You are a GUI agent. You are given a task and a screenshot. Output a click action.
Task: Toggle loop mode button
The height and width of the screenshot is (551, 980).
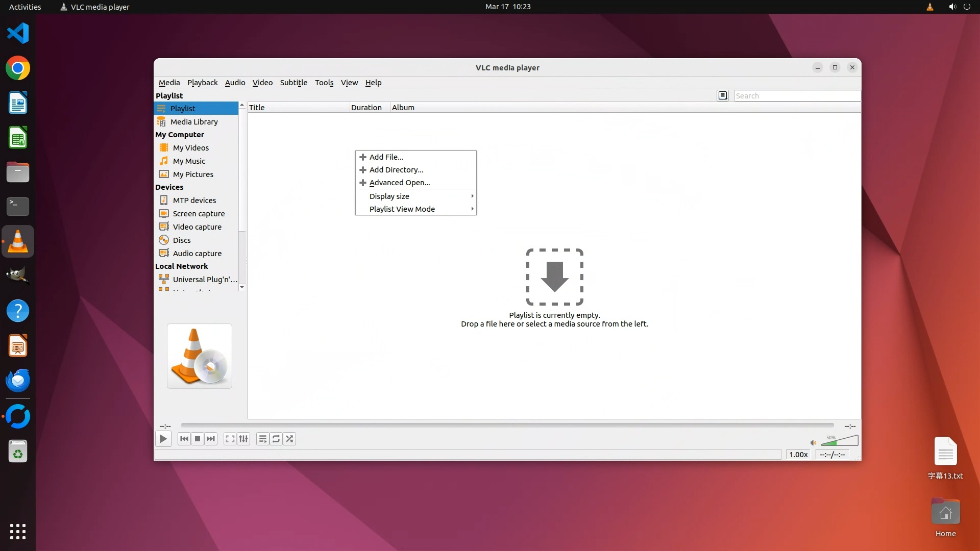(276, 439)
